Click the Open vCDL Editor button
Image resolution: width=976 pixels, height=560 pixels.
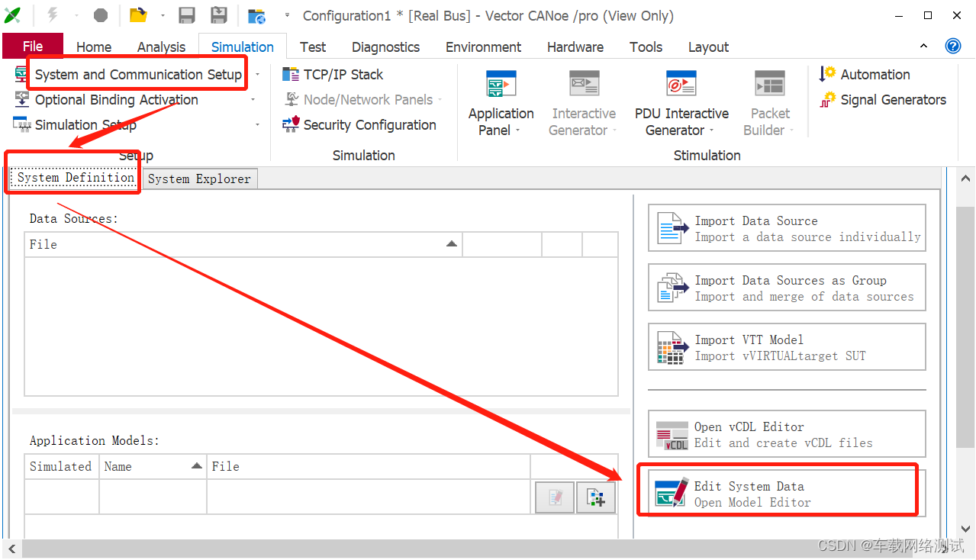click(787, 434)
